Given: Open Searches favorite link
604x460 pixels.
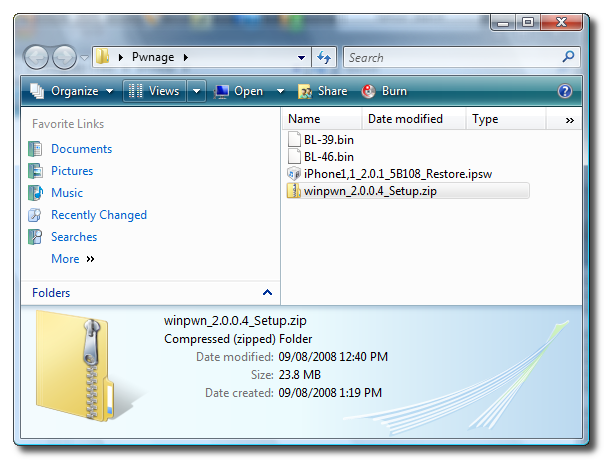Looking at the screenshot, I should tap(74, 237).
